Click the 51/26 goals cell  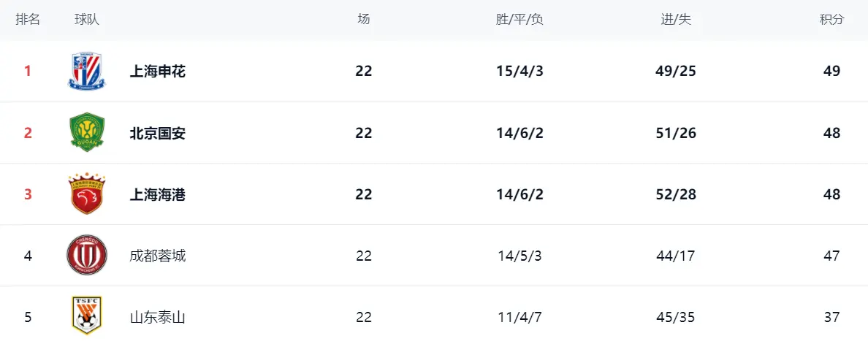click(676, 133)
